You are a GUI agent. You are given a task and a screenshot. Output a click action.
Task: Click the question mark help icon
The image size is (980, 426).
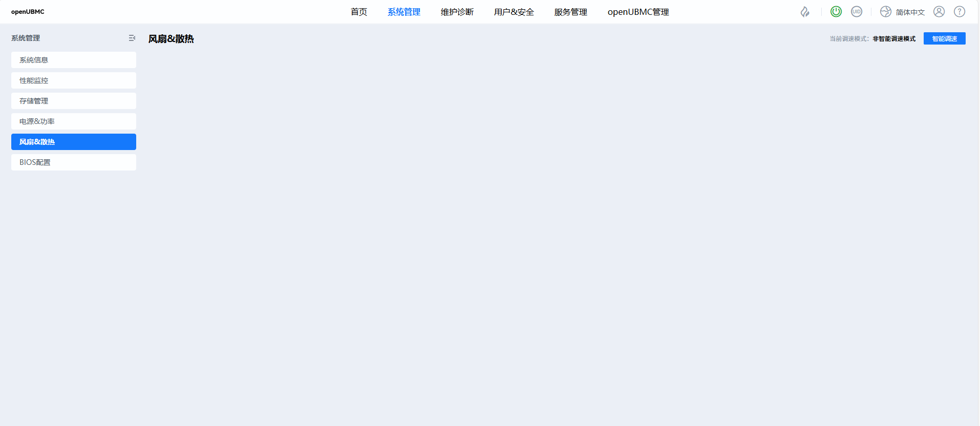959,12
